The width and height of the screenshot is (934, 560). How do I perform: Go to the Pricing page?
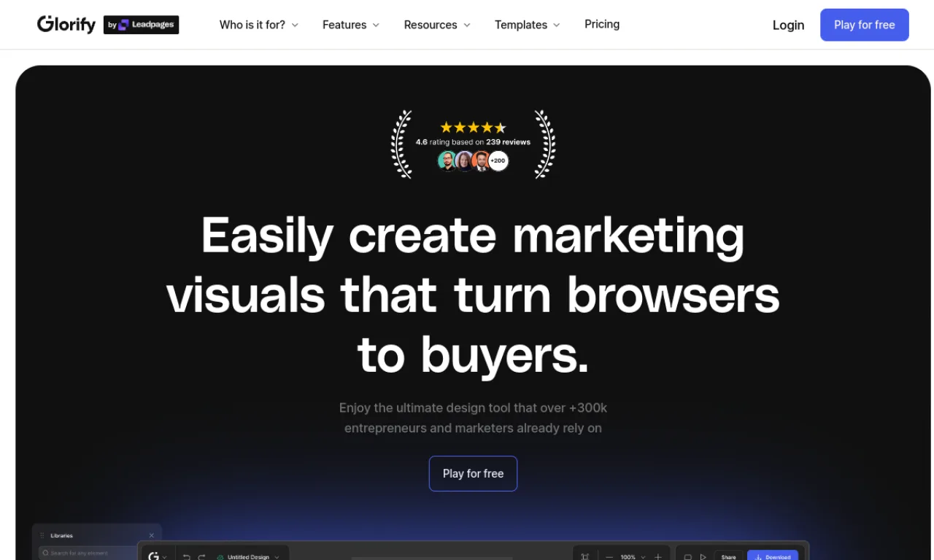602,24
